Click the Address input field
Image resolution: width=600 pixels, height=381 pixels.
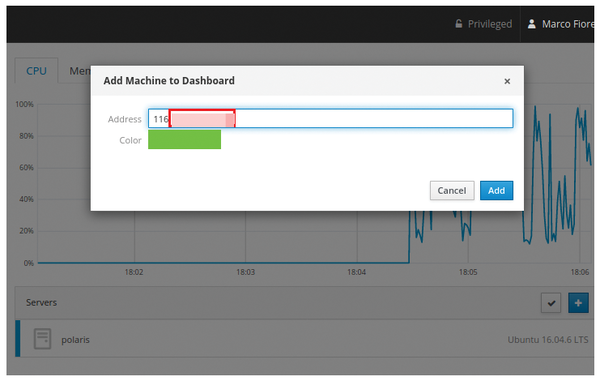pos(331,118)
